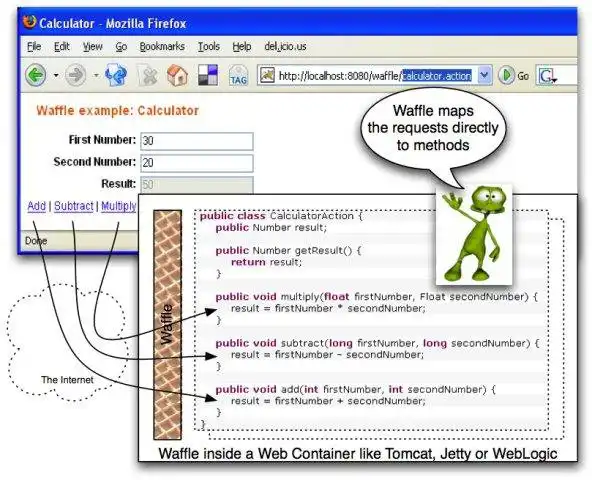Click the Firefox logo in title bar

[x=30, y=22]
